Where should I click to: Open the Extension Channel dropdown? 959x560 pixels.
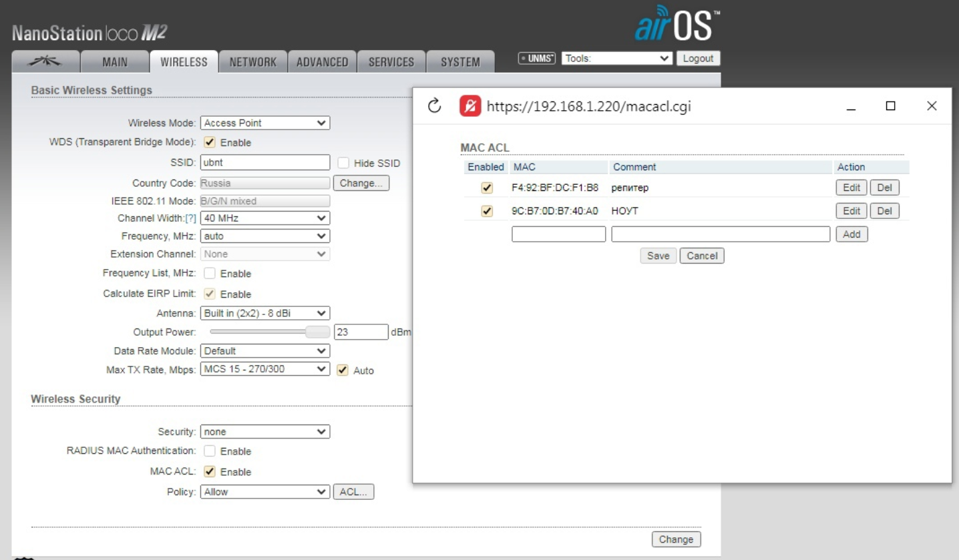pyautogui.click(x=265, y=254)
